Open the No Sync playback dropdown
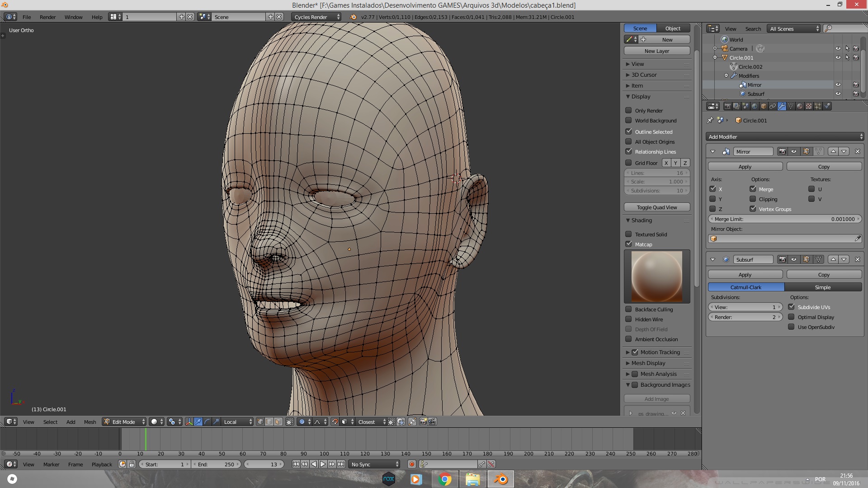This screenshot has height=488, width=868. tap(375, 464)
